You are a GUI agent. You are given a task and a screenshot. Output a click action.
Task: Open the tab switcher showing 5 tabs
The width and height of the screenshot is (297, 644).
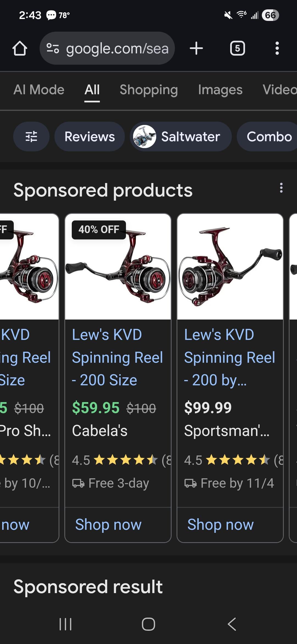point(237,48)
